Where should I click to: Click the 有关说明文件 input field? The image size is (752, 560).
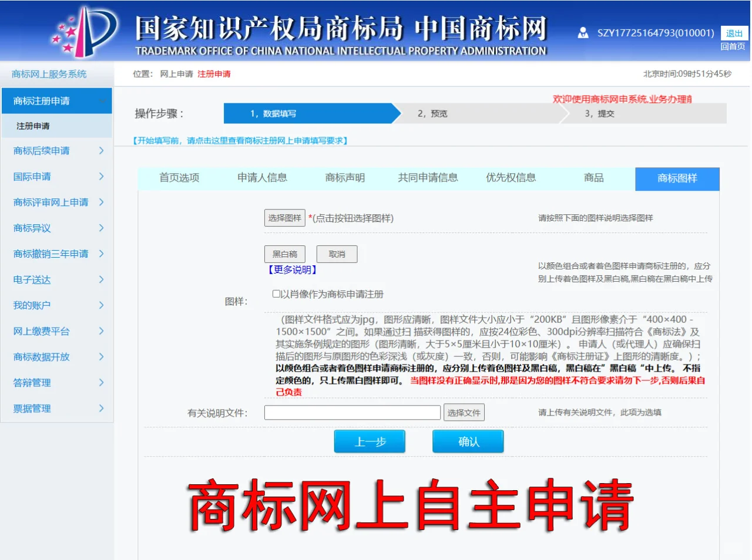pos(352,413)
